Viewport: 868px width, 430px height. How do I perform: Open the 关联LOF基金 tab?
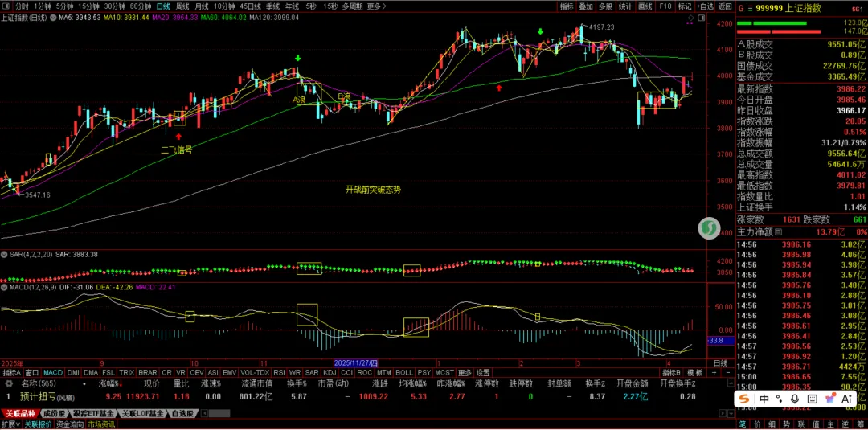[143, 413]
